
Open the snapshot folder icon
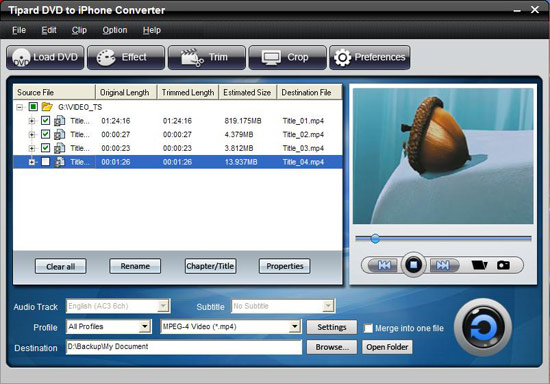point(479,265)
